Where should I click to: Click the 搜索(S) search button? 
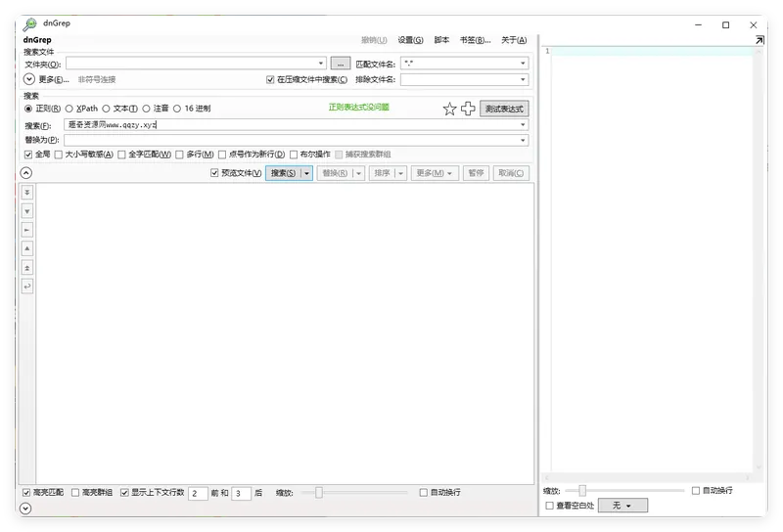click(x=283, y=173)
